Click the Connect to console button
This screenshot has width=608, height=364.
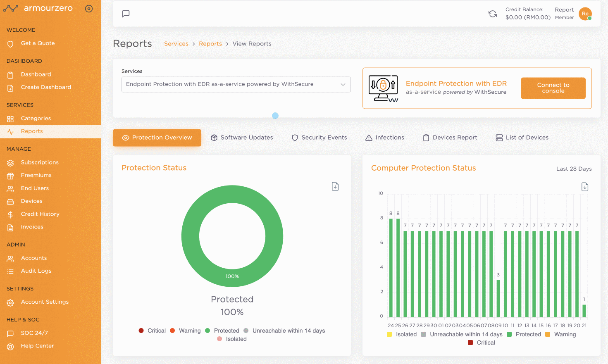tap(553, 88)
